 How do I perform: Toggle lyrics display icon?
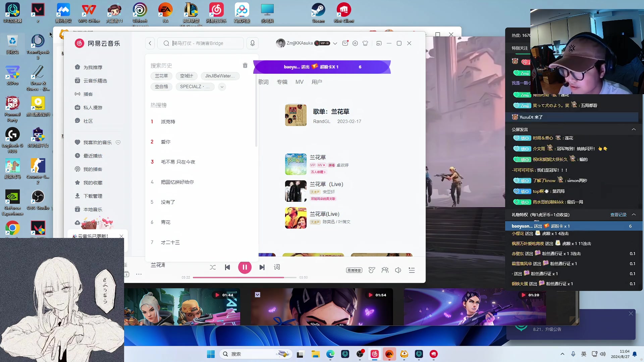point(277,267)
